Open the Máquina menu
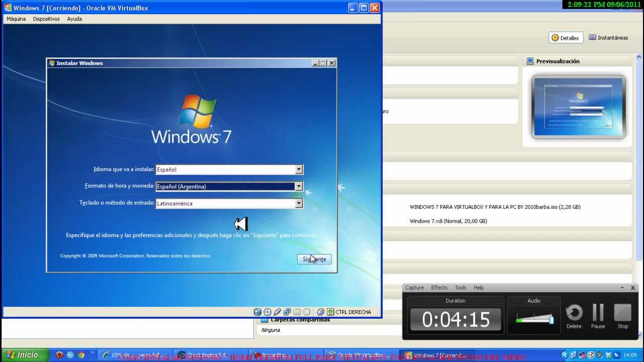The height and width of the screenshot is (362, 644). (x=16, y=19)
